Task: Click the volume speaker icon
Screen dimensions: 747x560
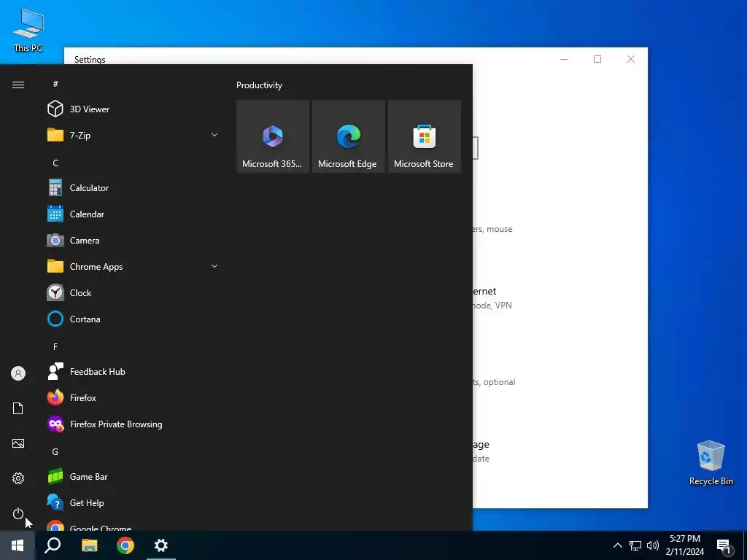Action: click(653, 545)
